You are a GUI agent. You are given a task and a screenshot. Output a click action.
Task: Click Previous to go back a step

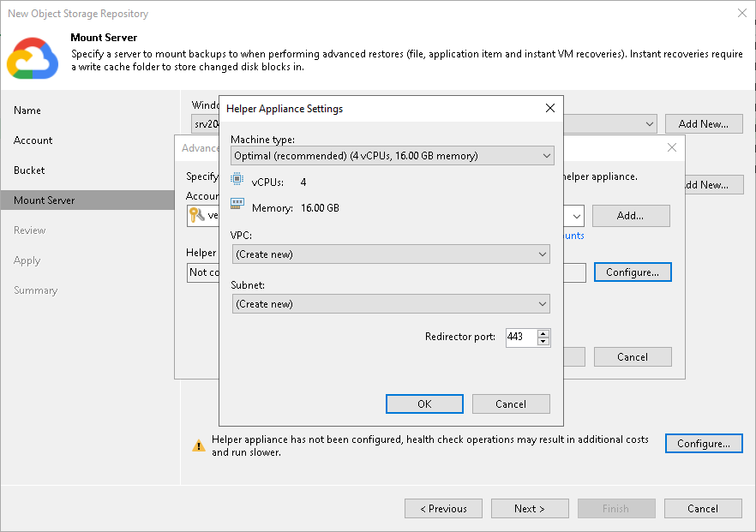(x=443, y=508)
